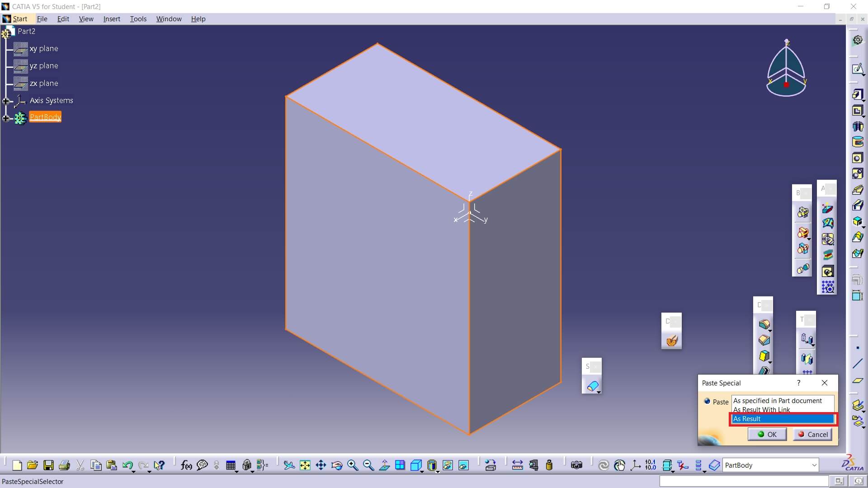Select the Pan tool
Image resolution: width=868 pixels, height=488 pixels.
(x=321, y=465)
